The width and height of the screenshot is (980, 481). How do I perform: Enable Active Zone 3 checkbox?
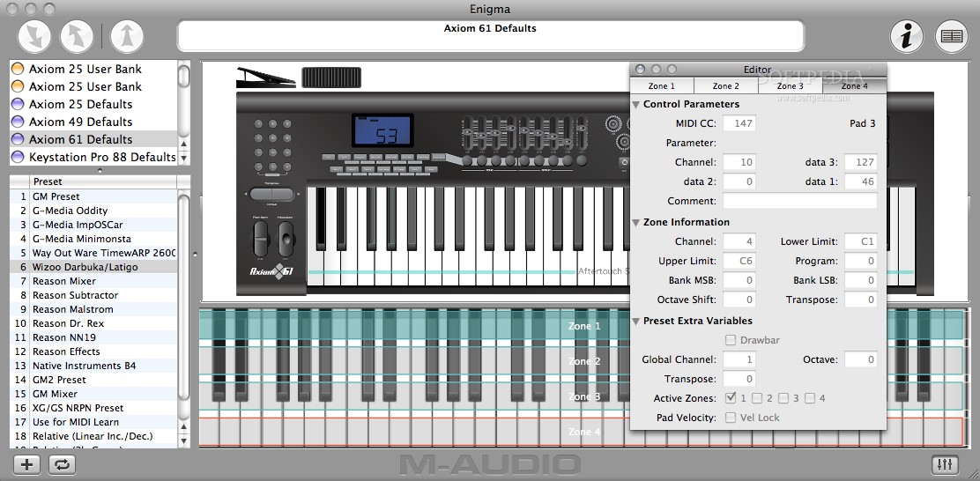point(783,398)
